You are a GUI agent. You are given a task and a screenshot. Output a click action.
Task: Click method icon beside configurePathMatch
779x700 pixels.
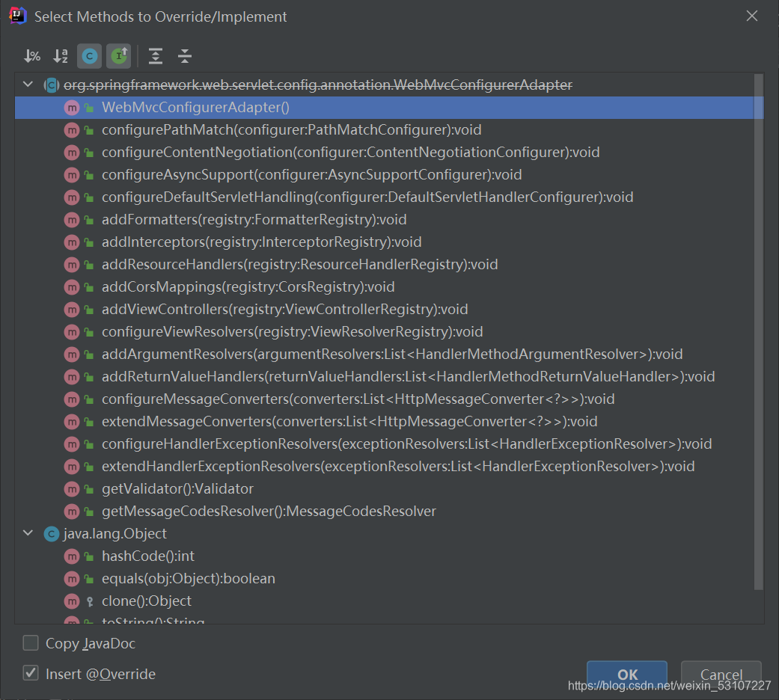[72, 130]
